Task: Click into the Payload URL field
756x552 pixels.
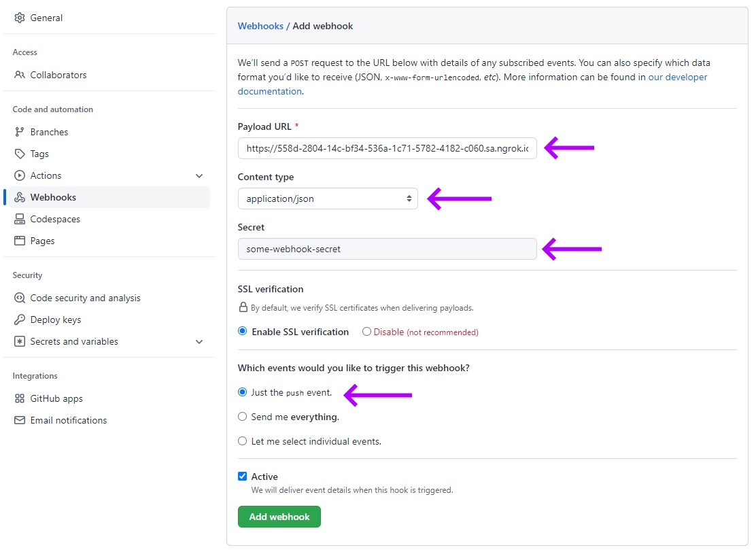Action: (x=387, y=148)
